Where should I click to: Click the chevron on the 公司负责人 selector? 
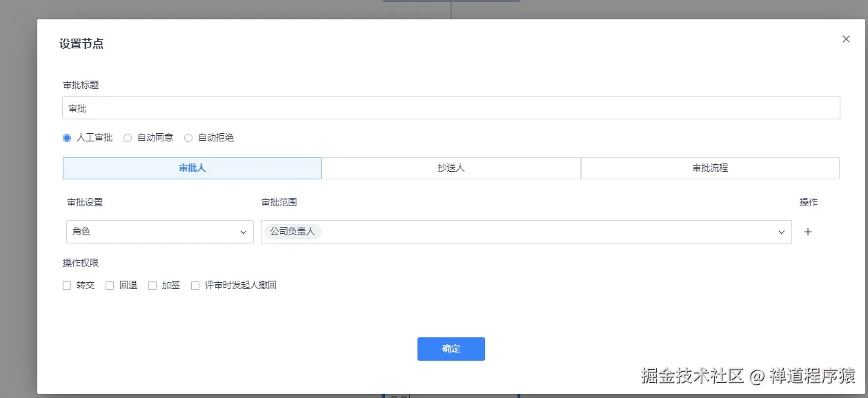click(780, 232)
